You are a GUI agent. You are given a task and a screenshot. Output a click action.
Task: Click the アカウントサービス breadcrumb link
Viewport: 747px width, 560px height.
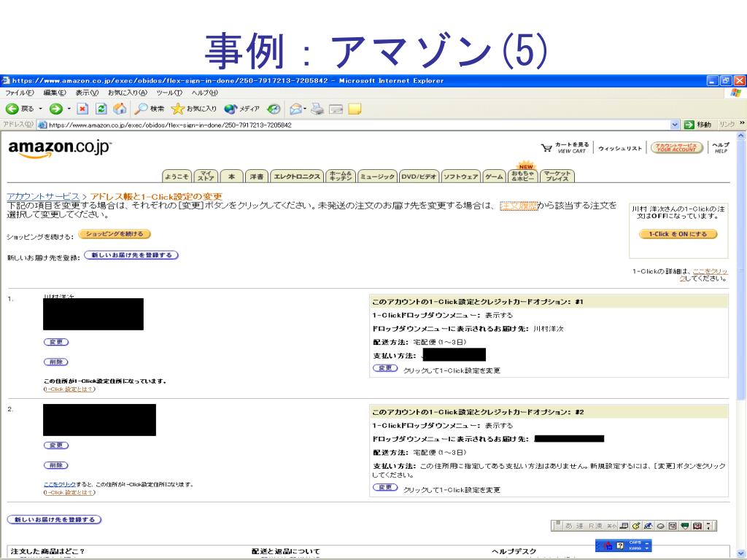point(43,196)
